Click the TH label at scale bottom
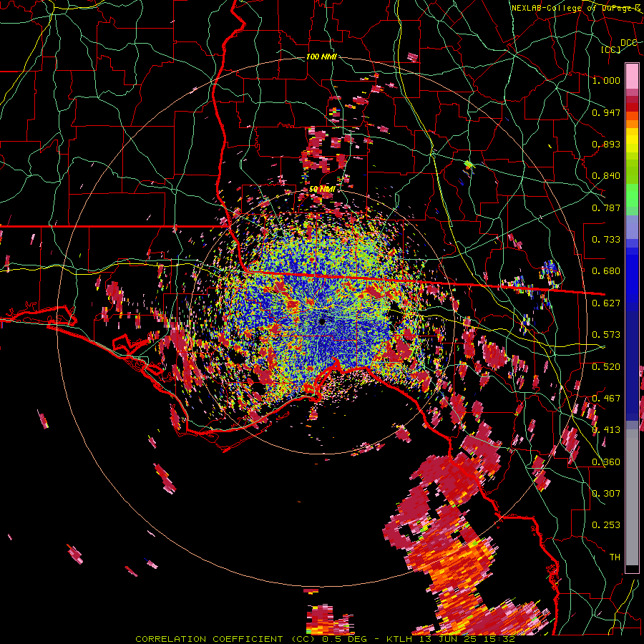This screenshot has width=644, height=644. point(615,557)
